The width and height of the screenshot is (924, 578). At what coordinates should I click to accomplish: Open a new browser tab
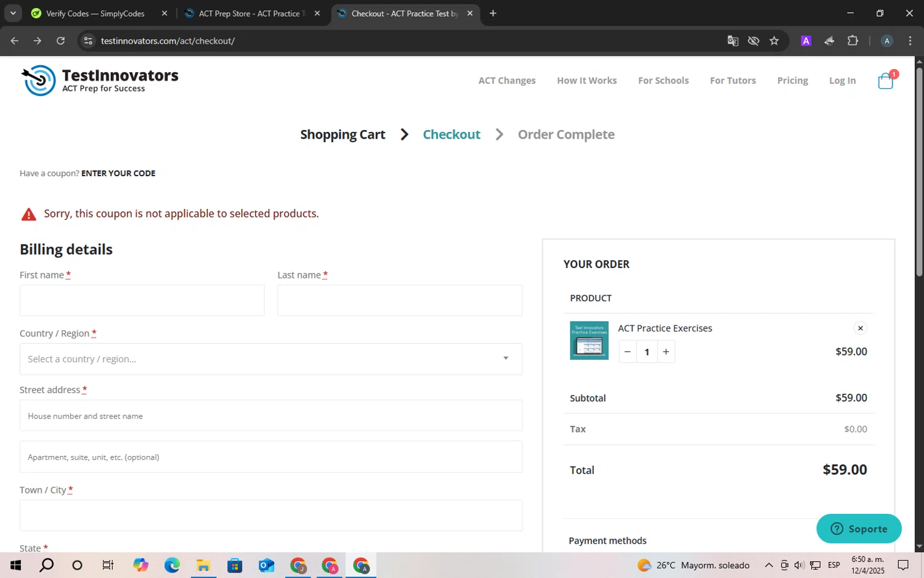[493, 13]
